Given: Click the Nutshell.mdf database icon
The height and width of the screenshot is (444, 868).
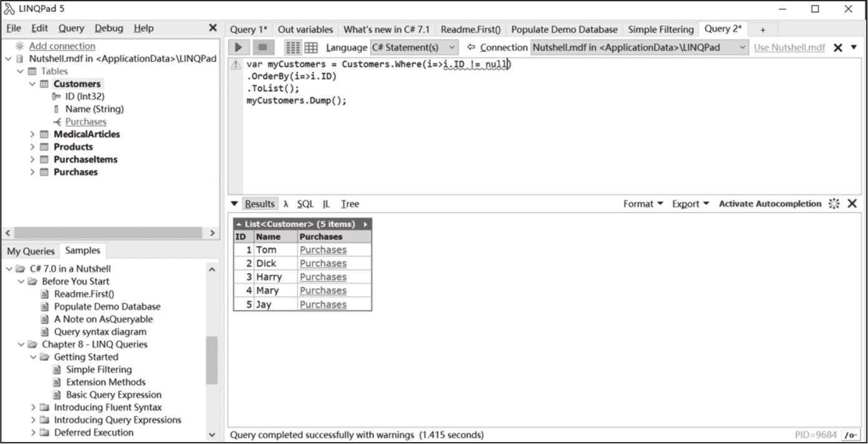Looking at the screenshot, I should tap(20, 59).
